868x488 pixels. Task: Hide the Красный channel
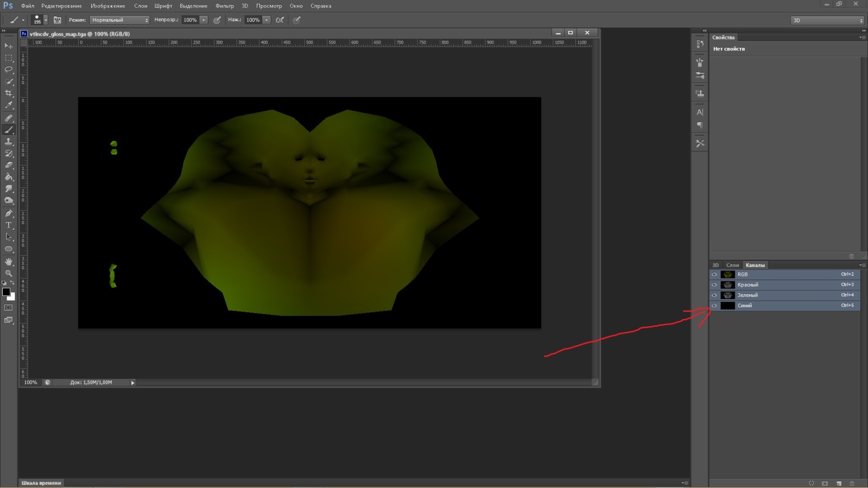pos(714,284)
